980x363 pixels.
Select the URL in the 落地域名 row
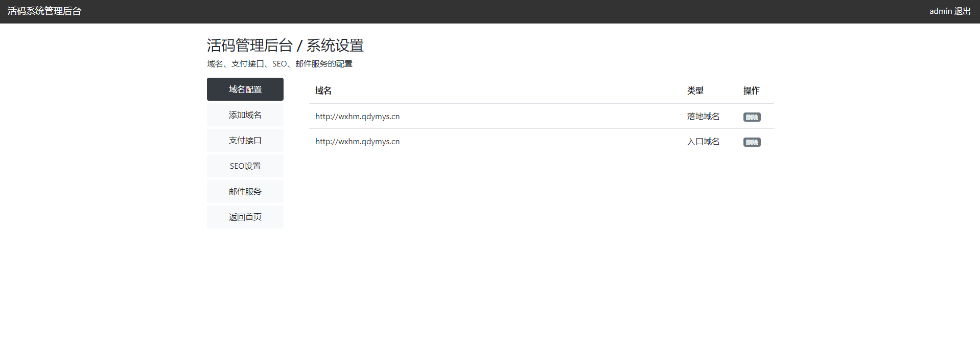pos(357,117)
